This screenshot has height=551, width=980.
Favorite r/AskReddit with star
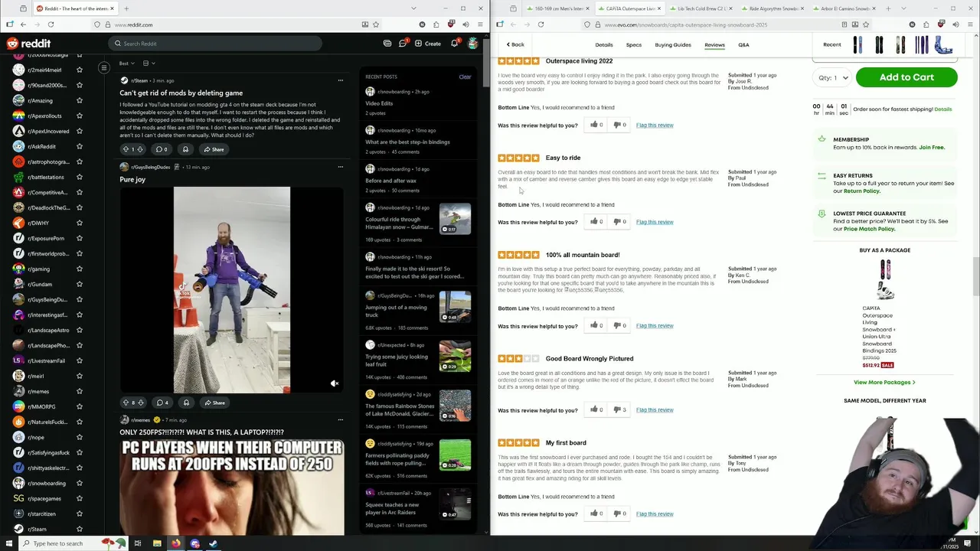[x=80, y=146]
